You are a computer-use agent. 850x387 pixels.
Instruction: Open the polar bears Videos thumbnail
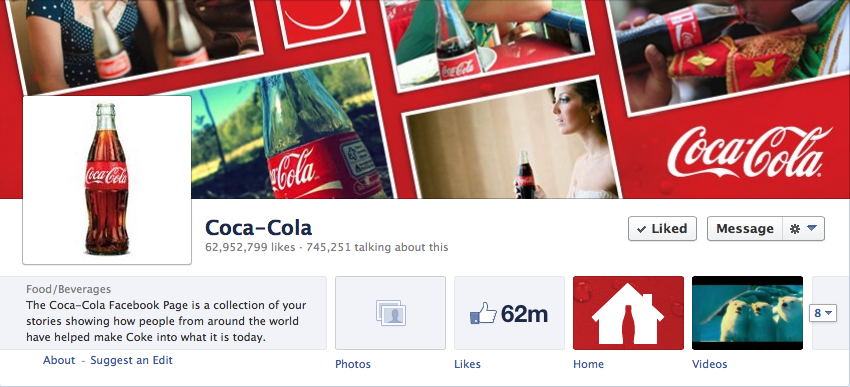pos(747,313)
